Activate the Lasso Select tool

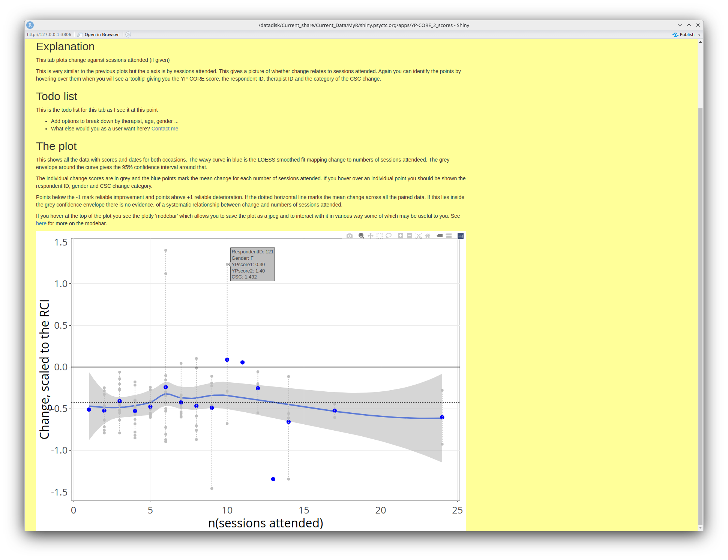tap(389, 236)
